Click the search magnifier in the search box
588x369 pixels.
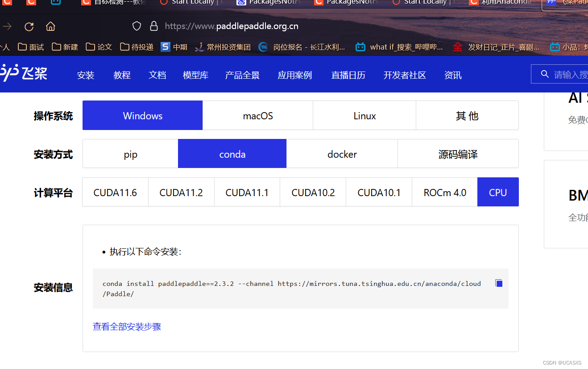coord(545,74)
